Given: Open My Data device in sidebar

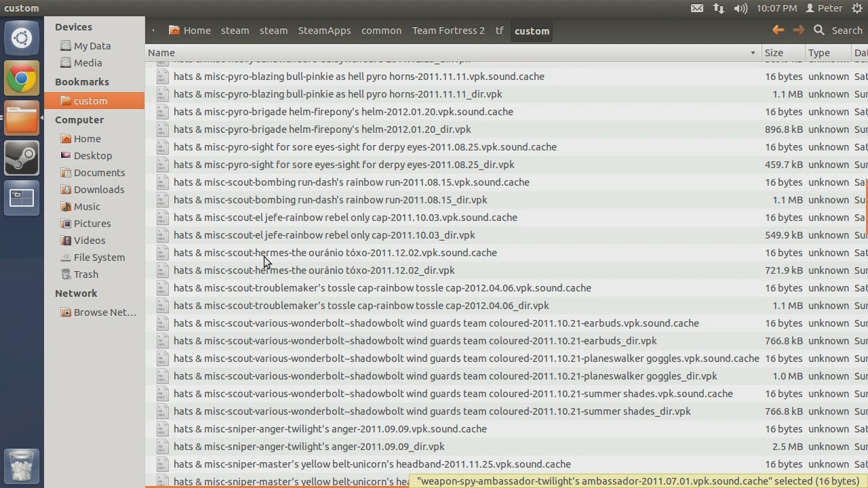Looking at the screenshot, I should click(94, 46).
